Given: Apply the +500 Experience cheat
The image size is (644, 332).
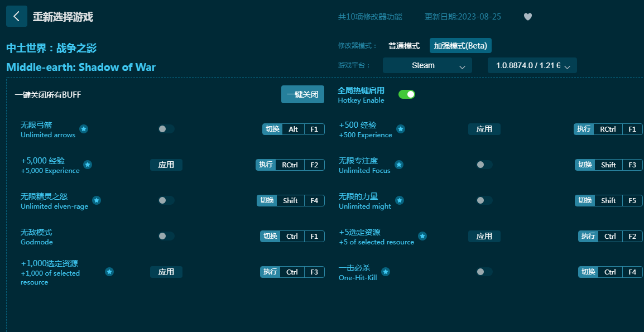Looking at the screenshot, I should coord(484,129).
